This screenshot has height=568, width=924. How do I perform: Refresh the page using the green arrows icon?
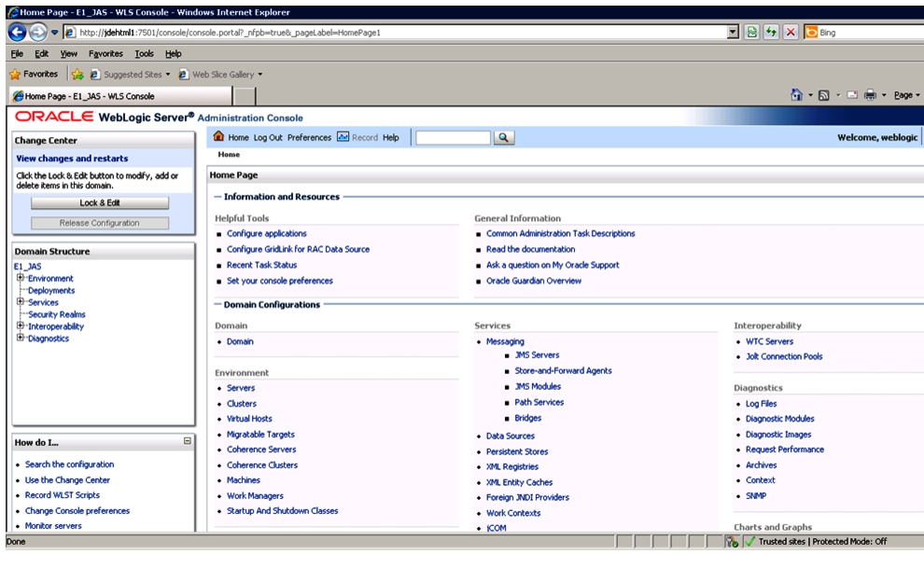coord(771,33)
